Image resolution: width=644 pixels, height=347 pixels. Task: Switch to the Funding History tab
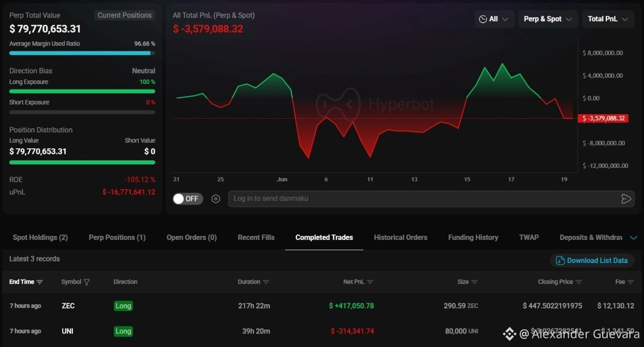[473, 237]
